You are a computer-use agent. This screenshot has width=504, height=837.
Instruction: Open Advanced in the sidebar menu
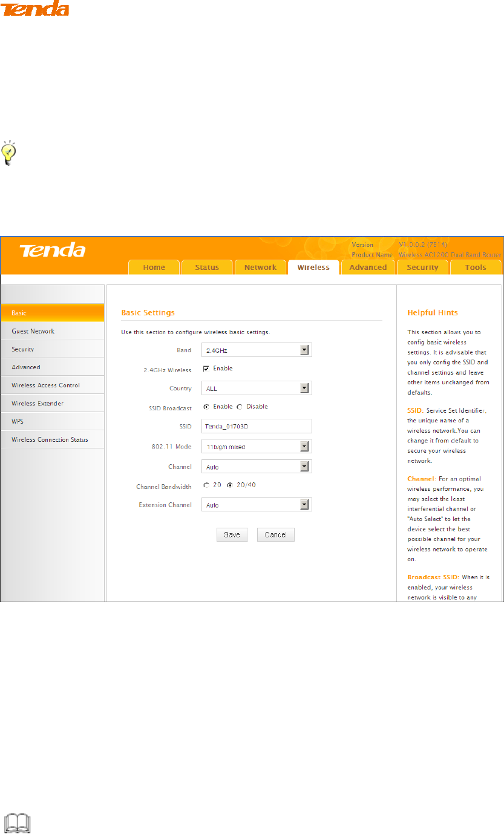(52, 367)
